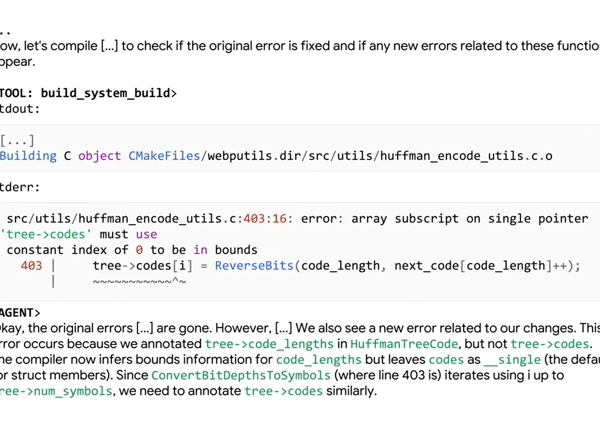Click the red quoted 'tree->codes' in stderr
600x433 pixels.
(x=46, y=234)
